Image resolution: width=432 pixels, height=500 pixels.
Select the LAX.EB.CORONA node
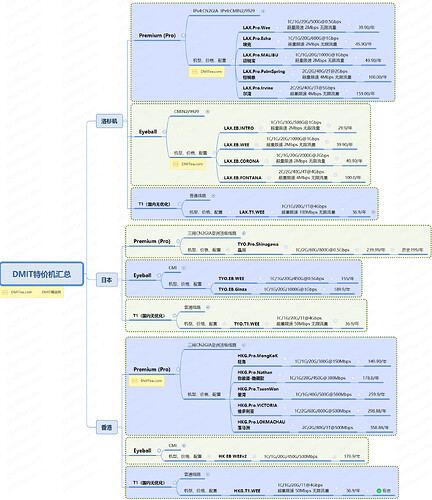[x=241, y=161]
